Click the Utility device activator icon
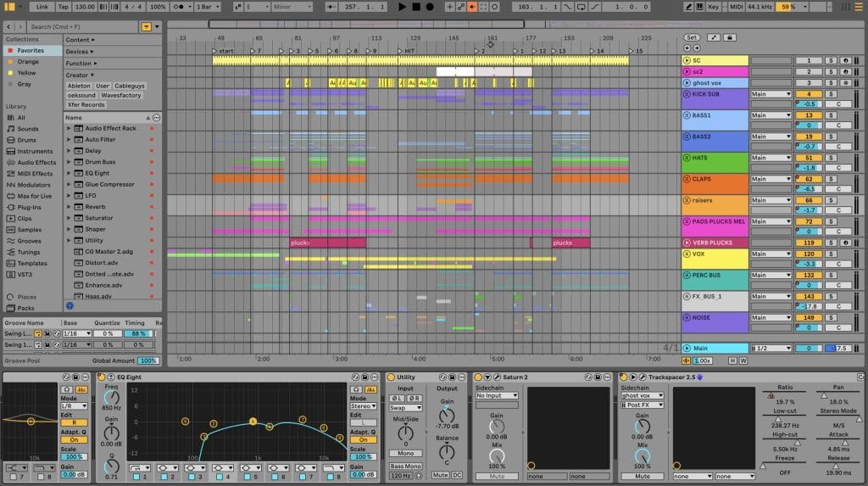Image resolution: width=868 pixels, height=486 pixels. (391, 377)
